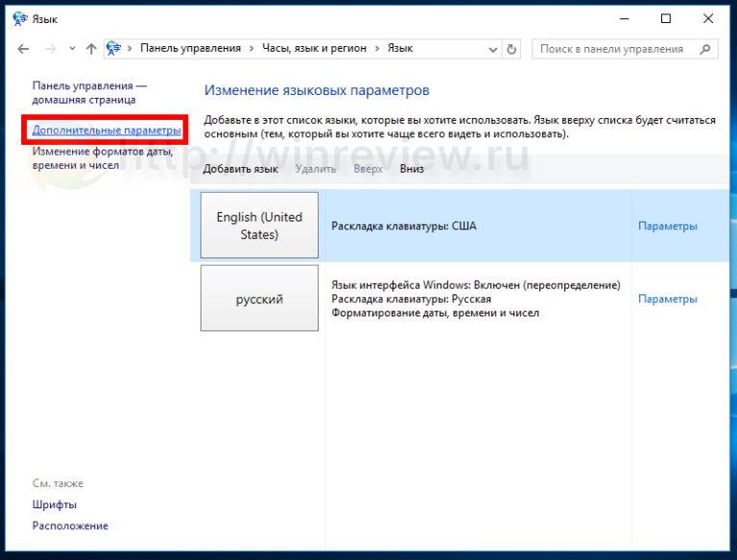Maximize the Язык window
This screenshot has width=737, height=560.
[x=666, y=17]
